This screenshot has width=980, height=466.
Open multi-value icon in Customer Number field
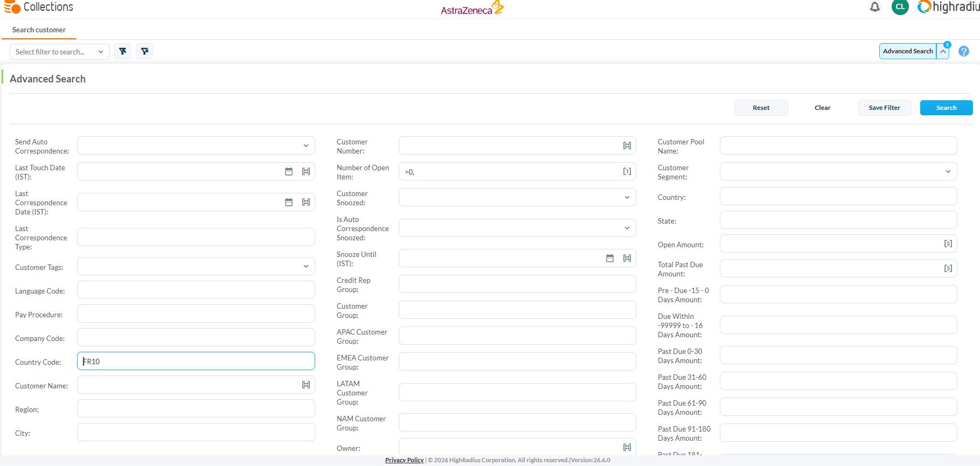click(627, 145)
